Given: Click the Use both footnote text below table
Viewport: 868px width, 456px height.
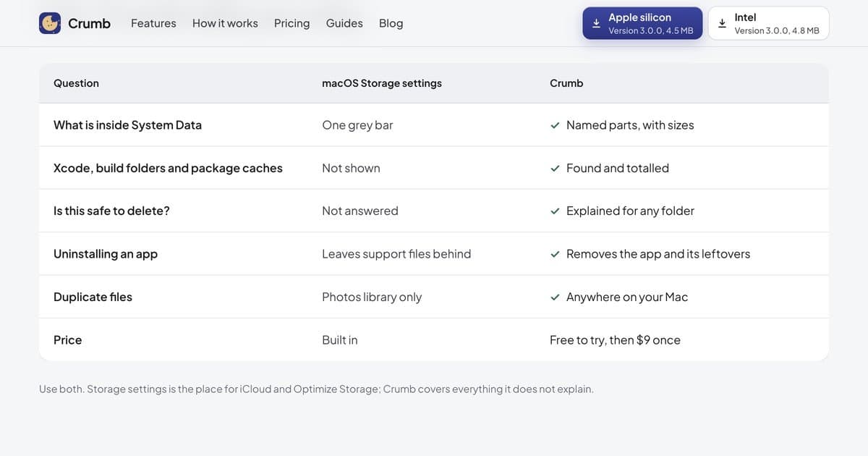Looking at the screenshot, I should (316, 389).
